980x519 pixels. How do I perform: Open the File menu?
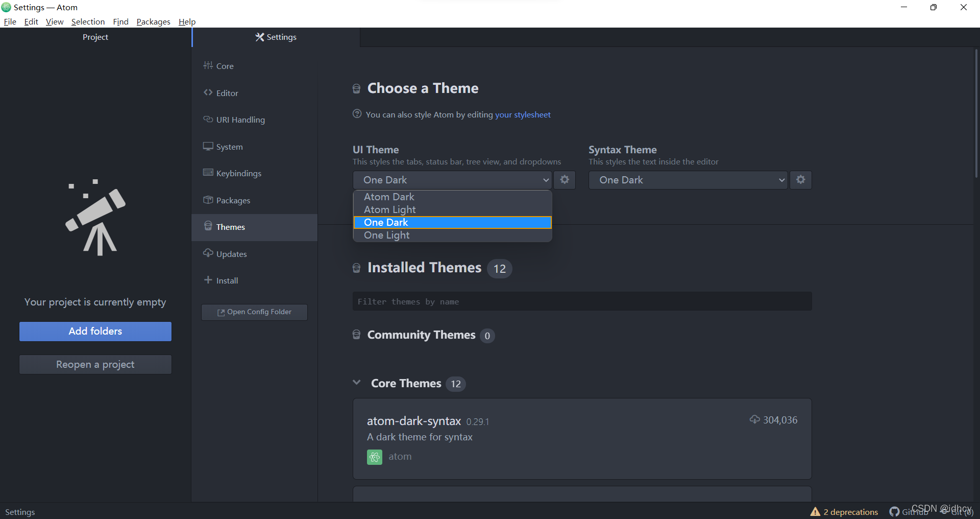click(x=10, y=21)
